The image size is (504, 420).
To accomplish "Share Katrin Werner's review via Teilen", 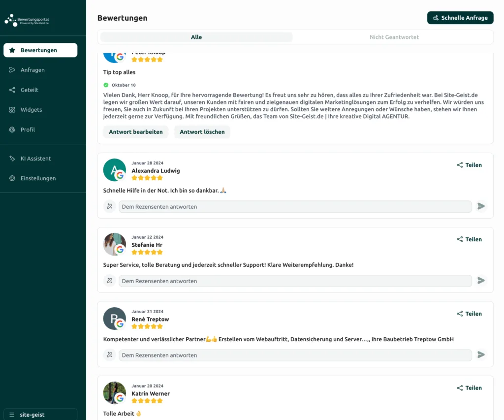I will pos(469,388).
